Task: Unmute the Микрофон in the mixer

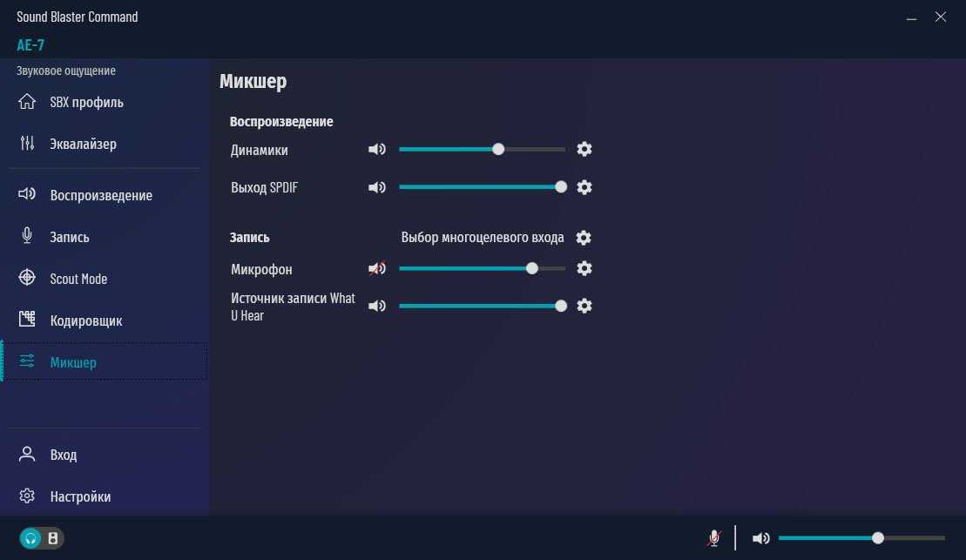Action: tap(376, 268)
